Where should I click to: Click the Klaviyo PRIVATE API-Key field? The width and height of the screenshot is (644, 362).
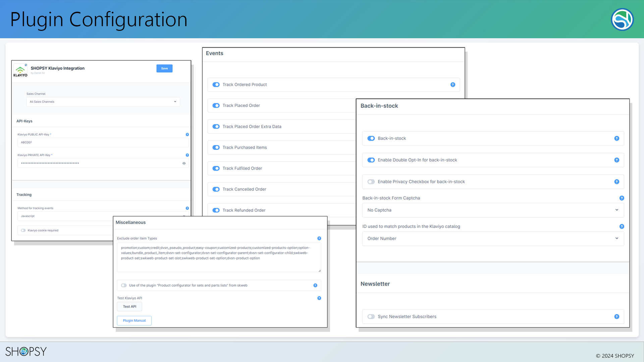pyautogui.click(x=103, y=163)
